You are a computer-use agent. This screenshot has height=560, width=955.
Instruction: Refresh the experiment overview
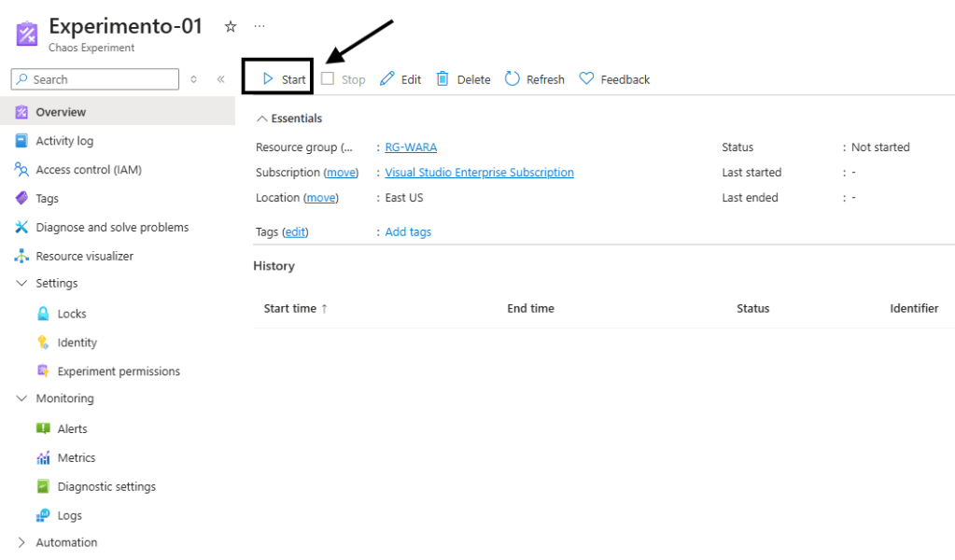click(535, 79)
